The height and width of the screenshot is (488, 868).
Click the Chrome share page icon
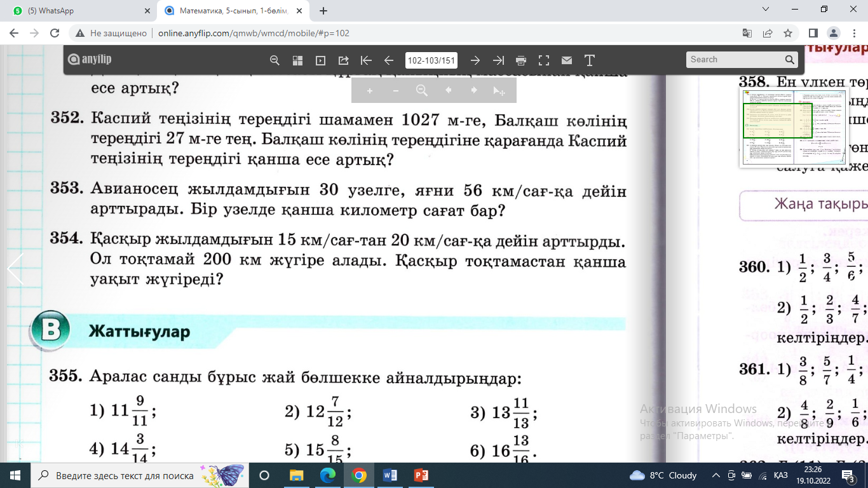click(768, 33)
